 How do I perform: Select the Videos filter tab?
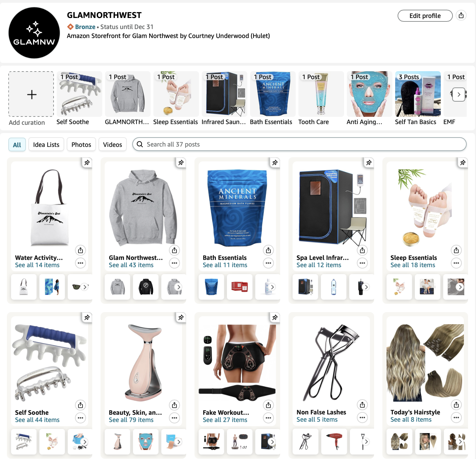click(113, 144)
